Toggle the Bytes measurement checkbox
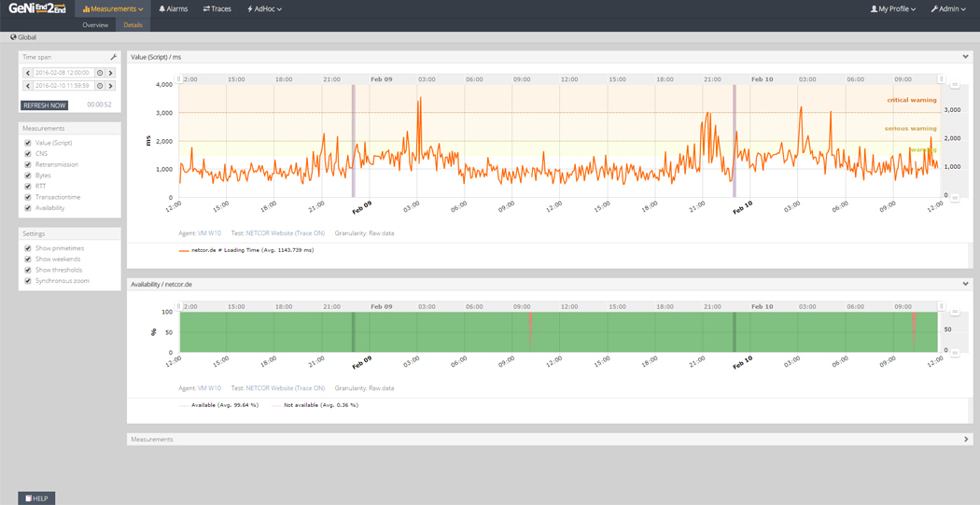The height and width of the screenshot is (505, 980). click(27, 175)
